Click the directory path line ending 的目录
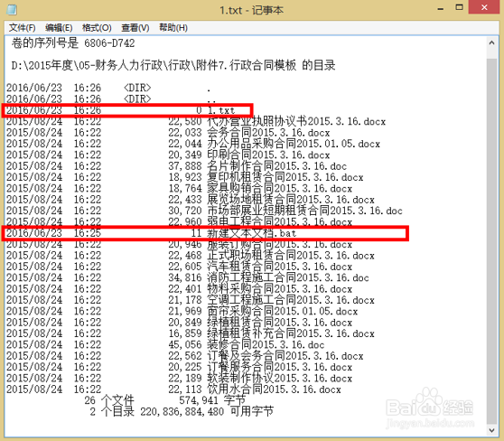504x441 pixels. [173, 65]
